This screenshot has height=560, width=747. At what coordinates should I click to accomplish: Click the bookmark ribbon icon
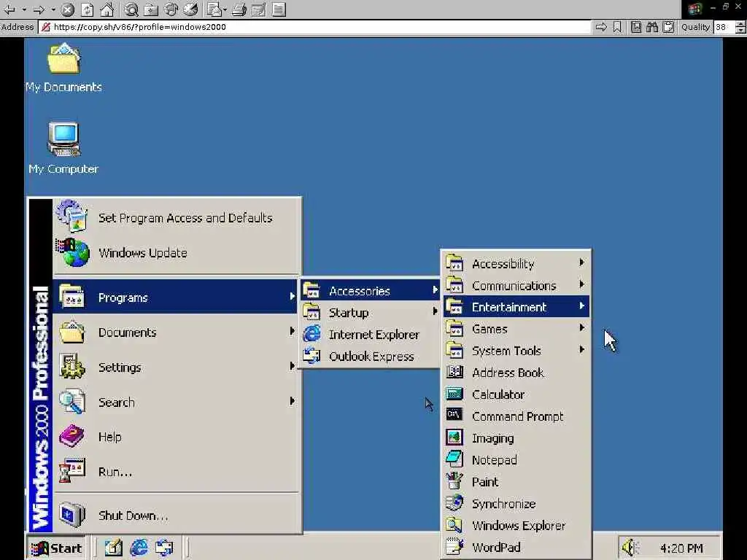pyautogui.click(x=617, y=27)
